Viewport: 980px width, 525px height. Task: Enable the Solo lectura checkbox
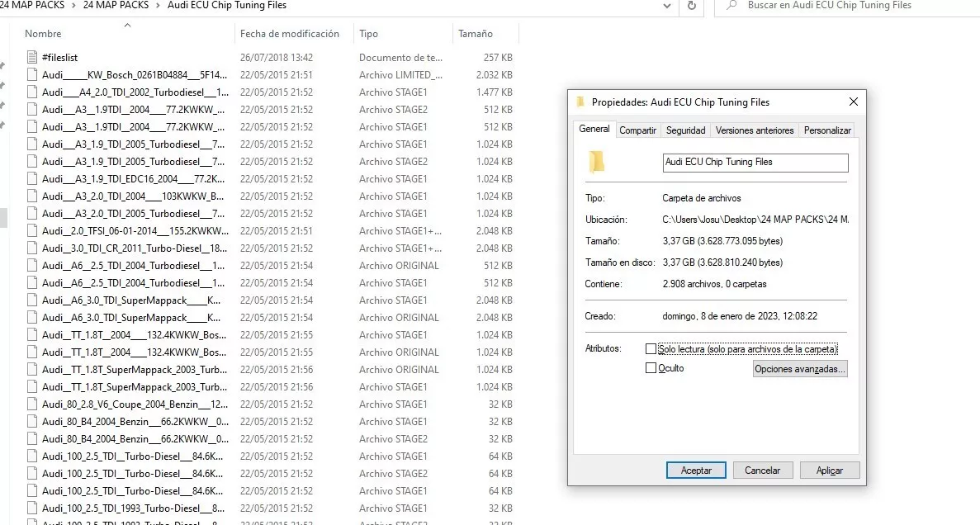coord(651,348)
